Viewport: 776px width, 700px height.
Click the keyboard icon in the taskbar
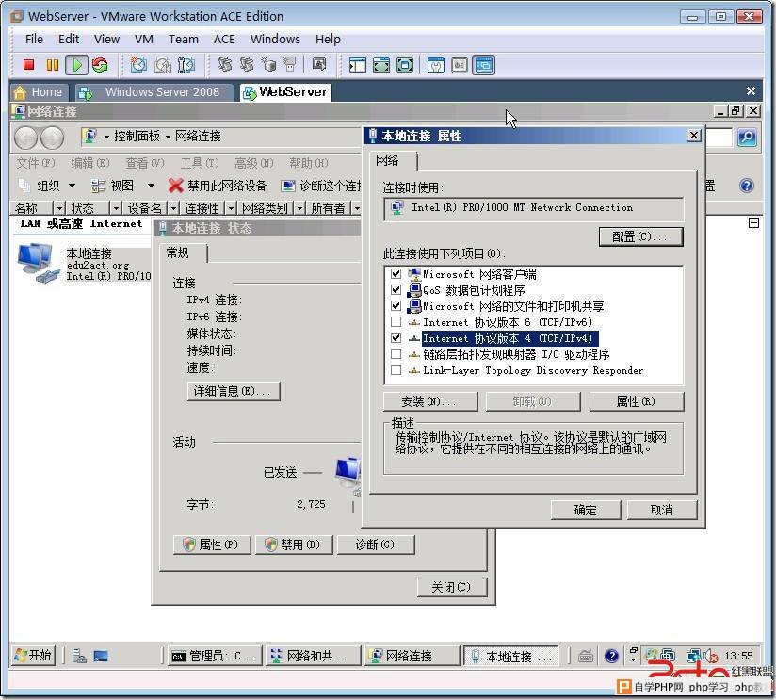tap(586, 656)
